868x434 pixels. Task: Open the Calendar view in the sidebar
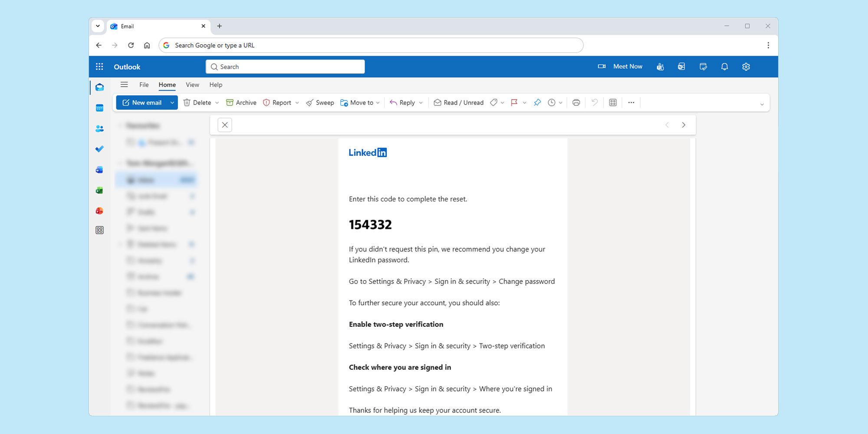click(99, 108)
